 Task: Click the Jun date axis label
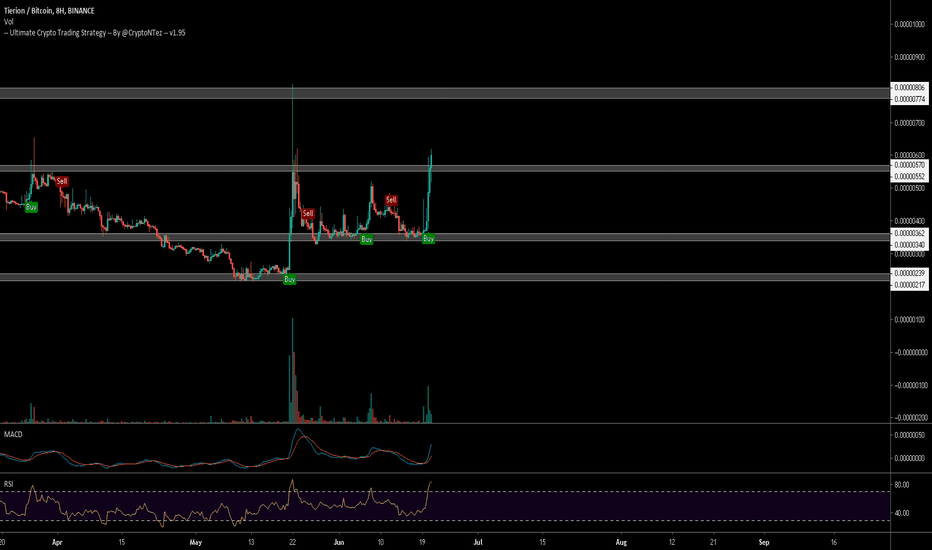pos(339,542)
